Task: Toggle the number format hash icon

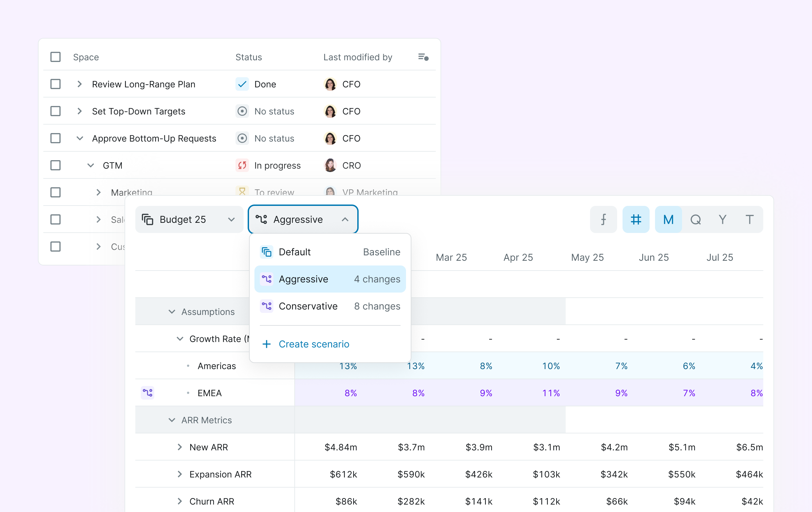Action: coord(636,219)
